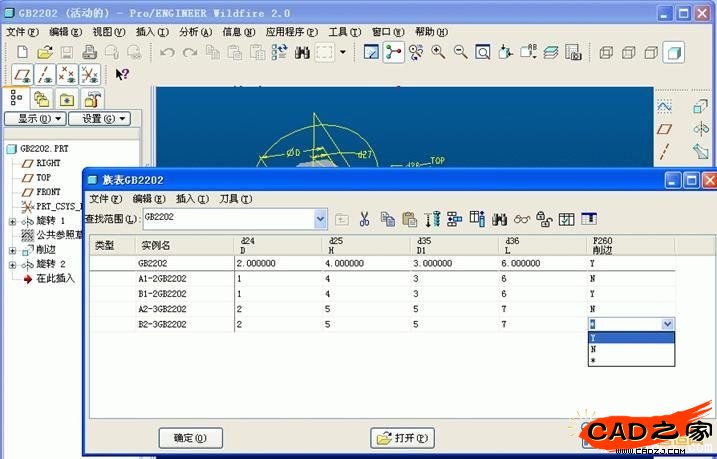Click the 确定 button

(190, 438)
